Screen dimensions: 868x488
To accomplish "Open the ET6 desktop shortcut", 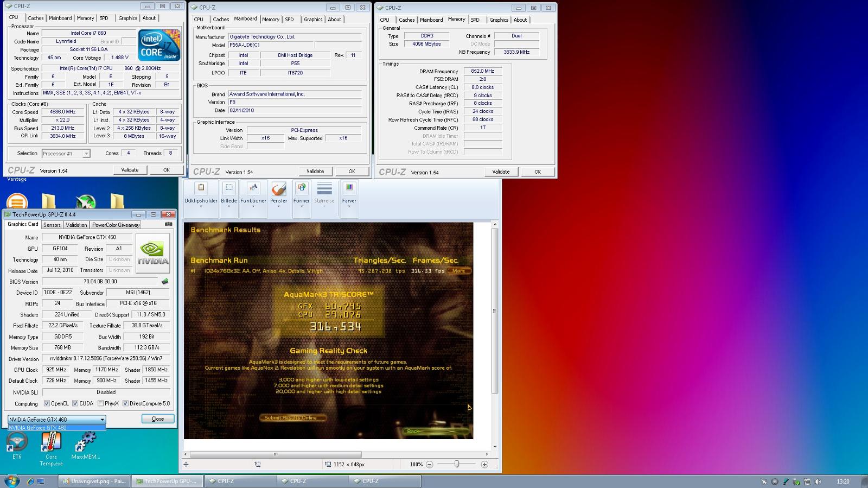I will (x=17, y=445).
